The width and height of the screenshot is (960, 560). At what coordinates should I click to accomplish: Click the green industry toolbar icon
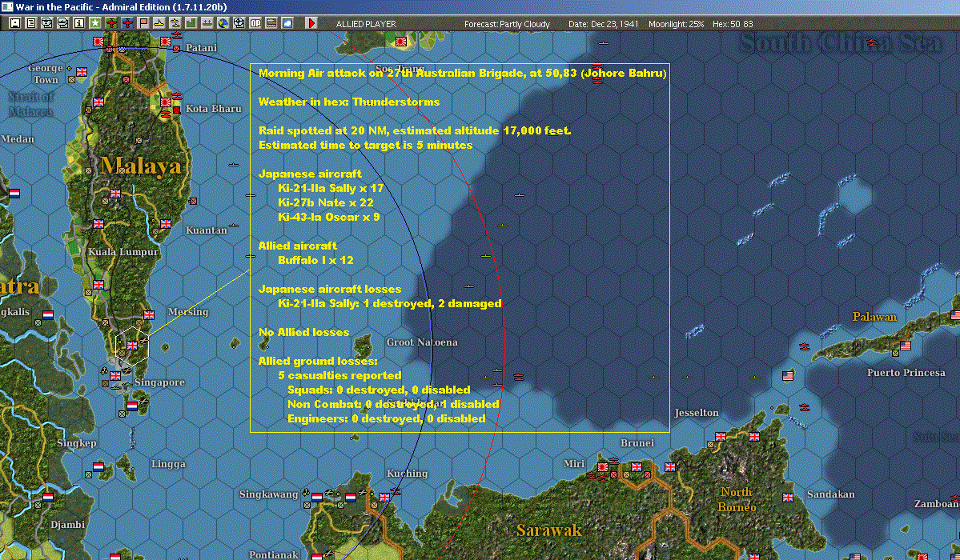pyautogui.click(x=191, y=23)
